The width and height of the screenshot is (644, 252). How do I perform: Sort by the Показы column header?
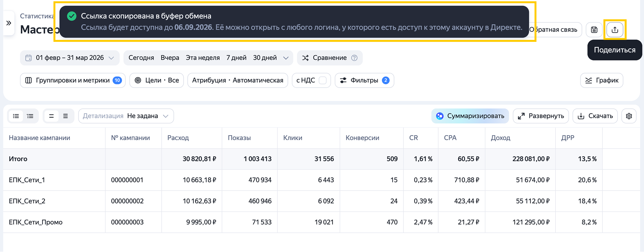[239, 138]
